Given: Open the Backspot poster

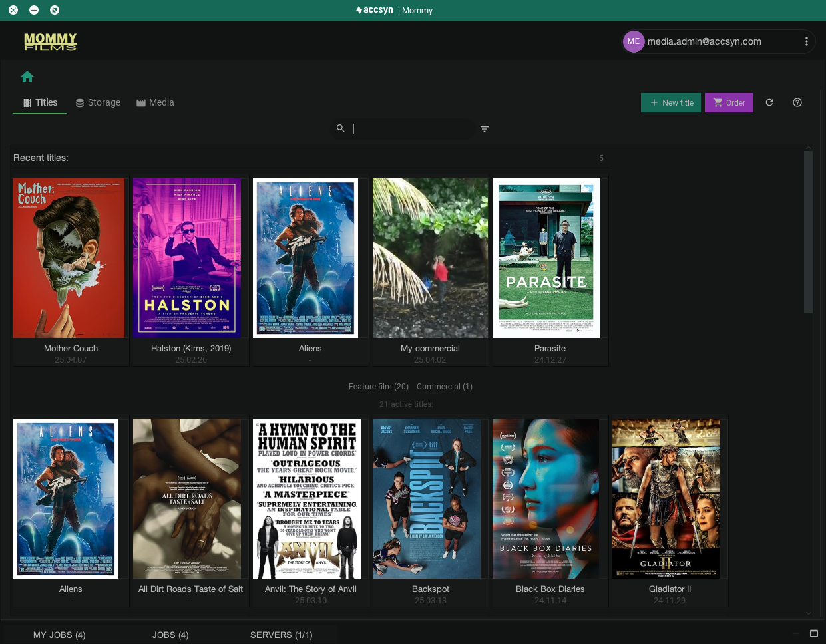Looking at the screenshot, I should point(427,499).
